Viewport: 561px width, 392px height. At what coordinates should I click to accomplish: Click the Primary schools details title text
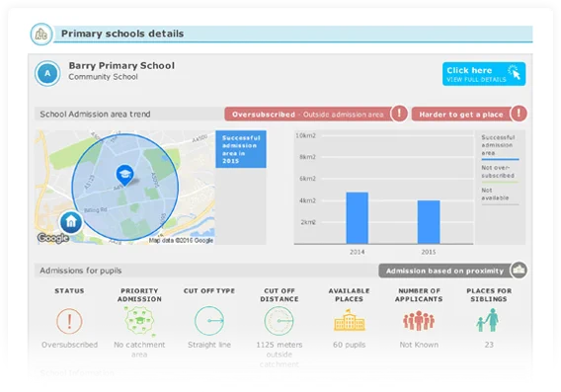122,34
